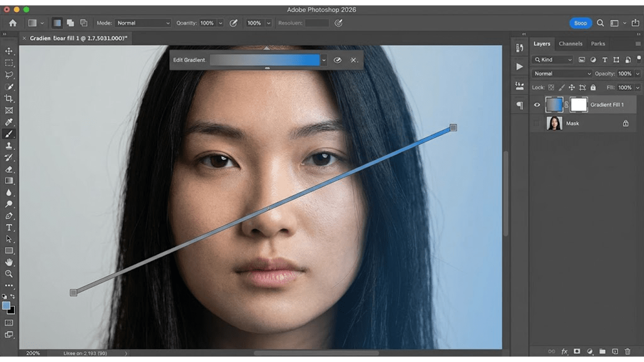This screenshot has height=362, width=644.
Task: Select the Path Selection tool
Action: 9,239
